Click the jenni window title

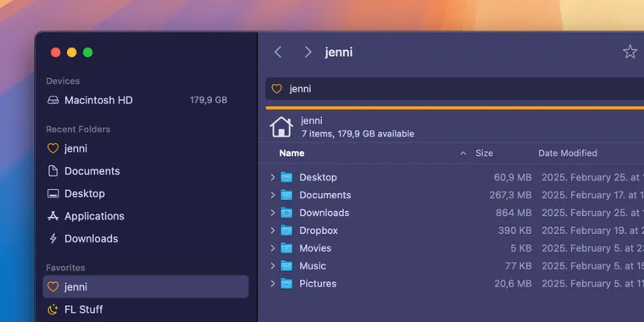point(339,53)
